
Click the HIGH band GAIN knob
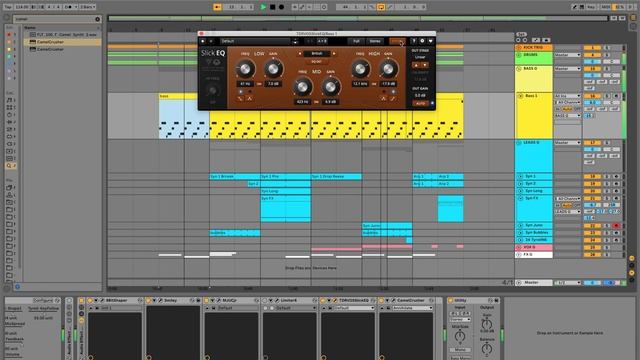point(388,69)
